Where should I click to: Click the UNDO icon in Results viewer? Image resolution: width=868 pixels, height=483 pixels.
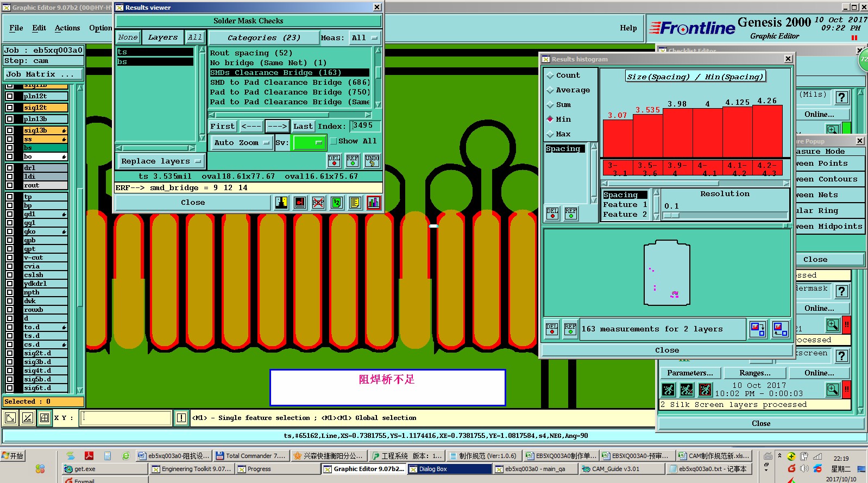click(372, 160)
